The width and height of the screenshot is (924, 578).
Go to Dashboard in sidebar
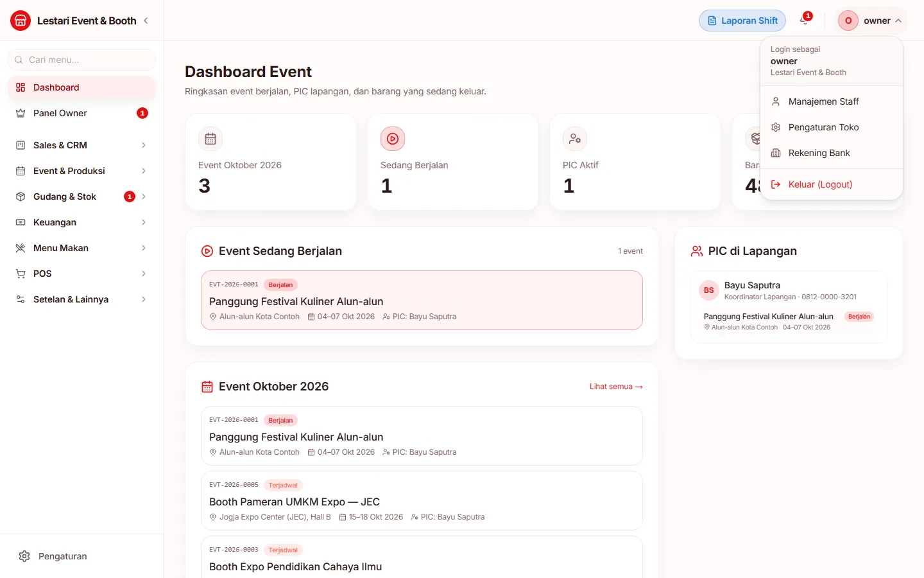pyautogui.click(x=81, y=87)
